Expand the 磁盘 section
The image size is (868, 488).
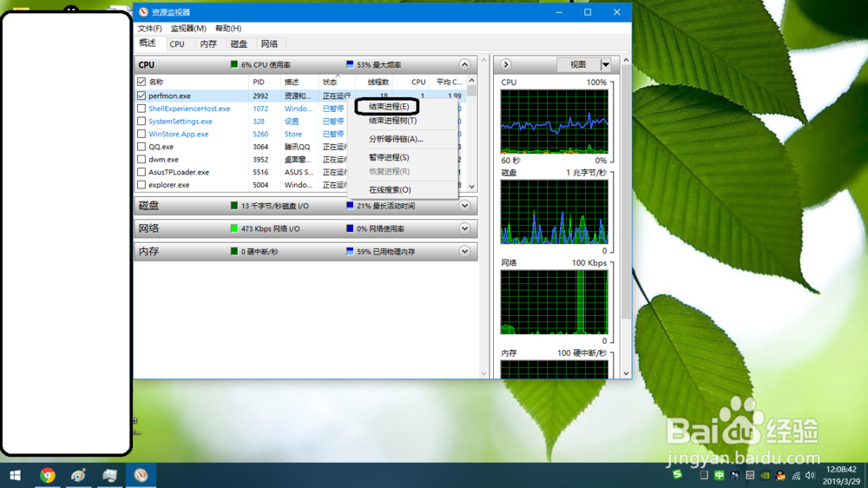point(464,206)
